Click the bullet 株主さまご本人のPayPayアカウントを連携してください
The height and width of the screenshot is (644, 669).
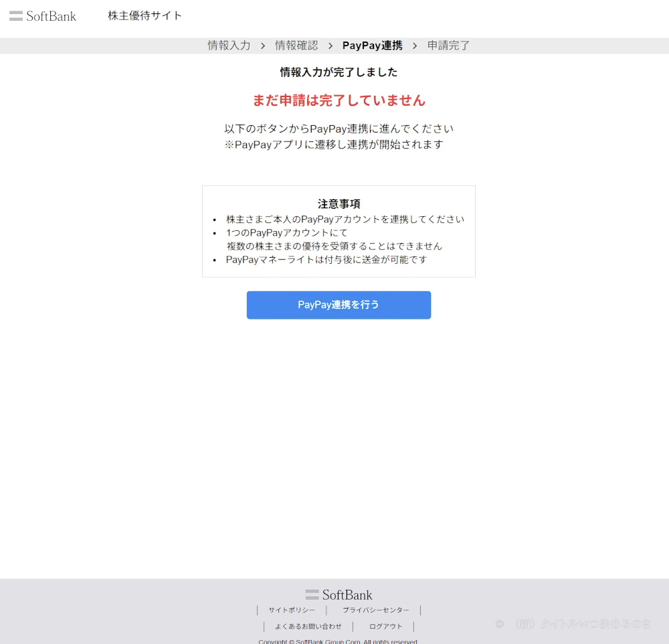(345, 220)
